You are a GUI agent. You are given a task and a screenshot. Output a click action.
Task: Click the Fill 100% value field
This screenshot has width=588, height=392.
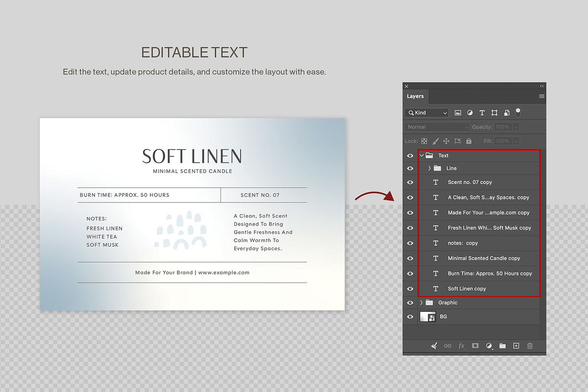click(x=502, y=141)
